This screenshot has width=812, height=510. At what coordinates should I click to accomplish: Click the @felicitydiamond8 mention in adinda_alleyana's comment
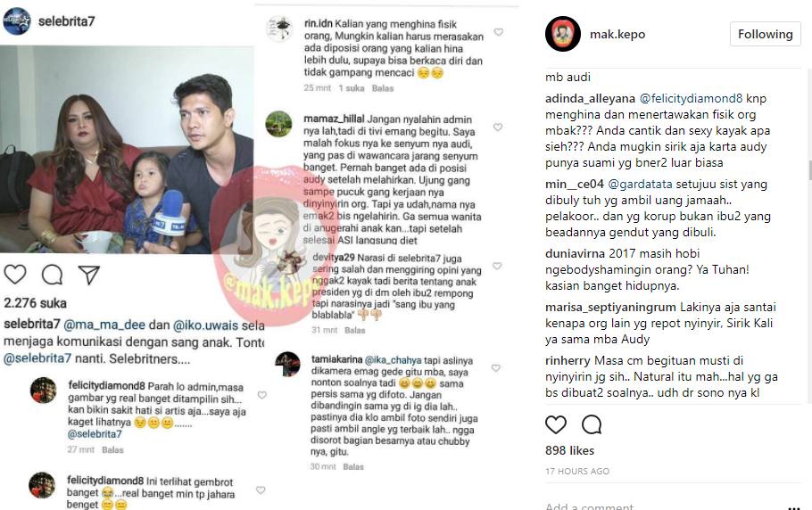[691, 98]
